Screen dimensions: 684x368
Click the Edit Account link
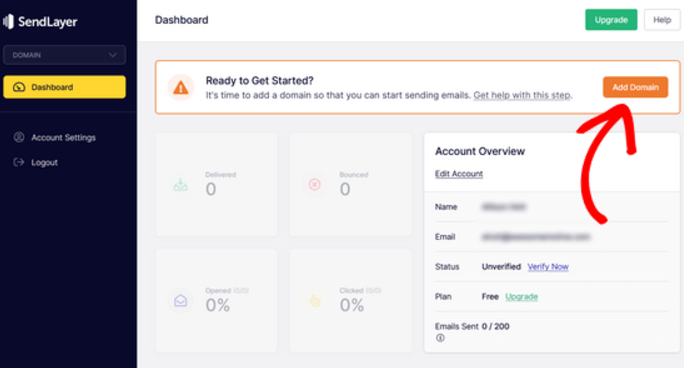459,174
